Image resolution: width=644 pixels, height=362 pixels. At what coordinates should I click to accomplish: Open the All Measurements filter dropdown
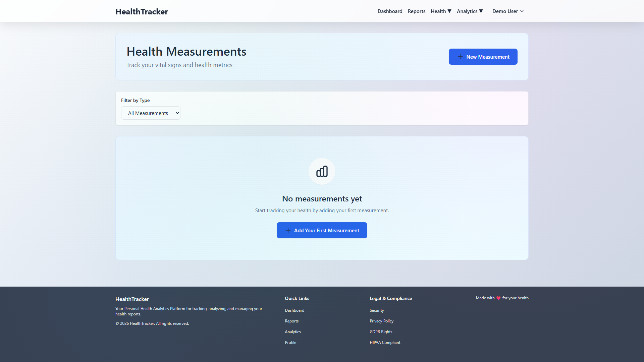pyautogui.click(x=151, y=113)
